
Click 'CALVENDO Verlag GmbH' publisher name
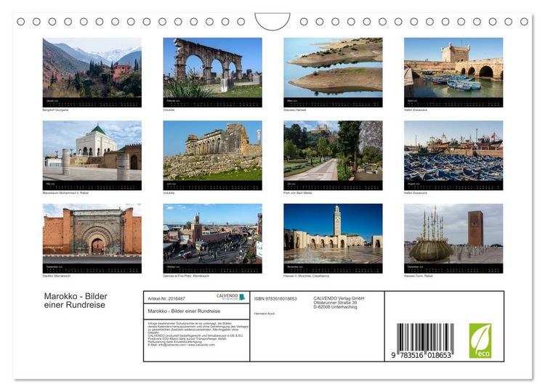[339, 298]
